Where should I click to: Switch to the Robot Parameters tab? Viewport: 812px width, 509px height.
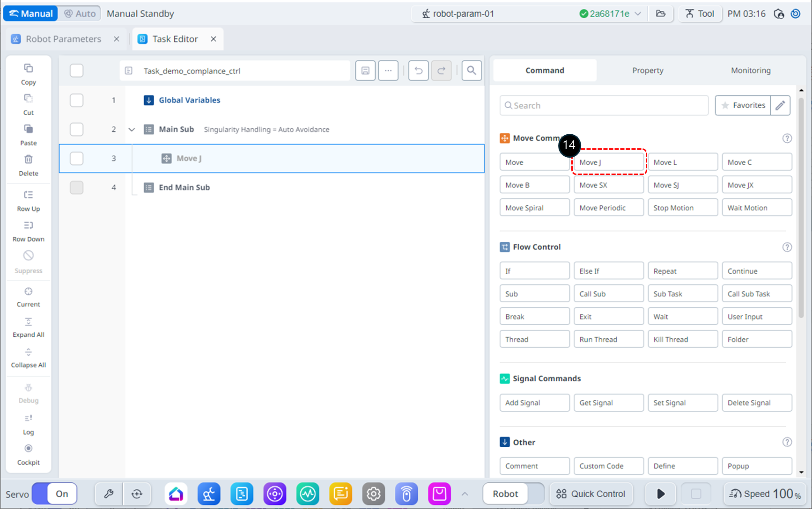click(x=63, y=39)
